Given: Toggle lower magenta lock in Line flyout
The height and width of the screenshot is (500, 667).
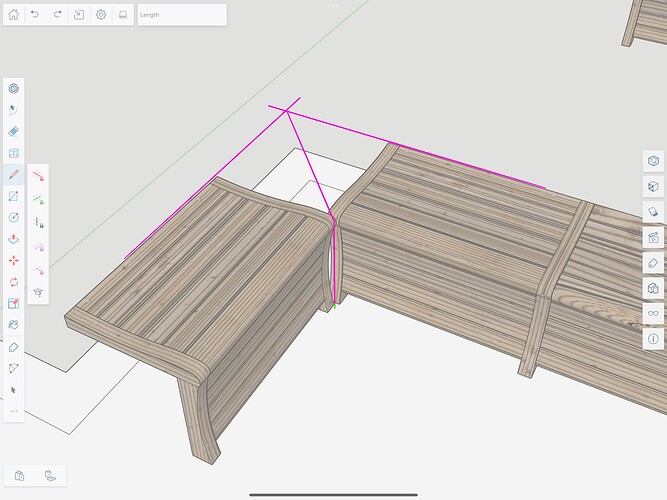Looking at the screenshot, I should 38,270.
